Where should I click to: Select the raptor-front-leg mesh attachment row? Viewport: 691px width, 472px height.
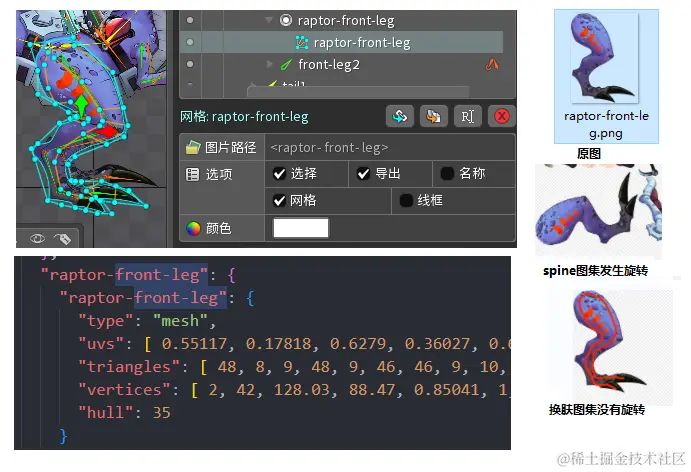[x=341, y=42]
